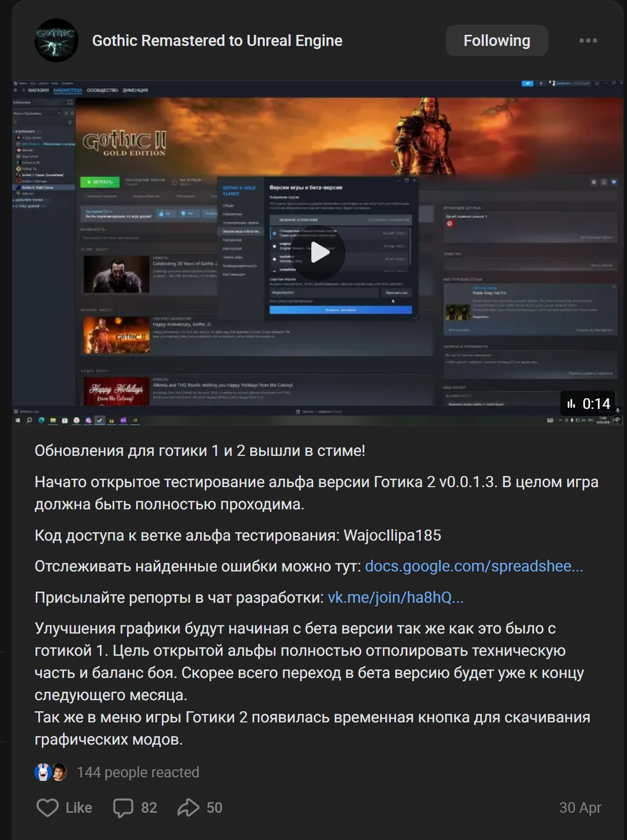Play the video with center play button
This screenshot has height=840, width=627.
[x=319, y=252]
